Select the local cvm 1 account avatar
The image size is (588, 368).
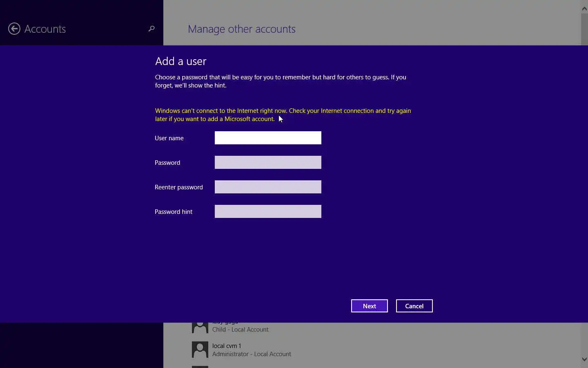[200, 350]
